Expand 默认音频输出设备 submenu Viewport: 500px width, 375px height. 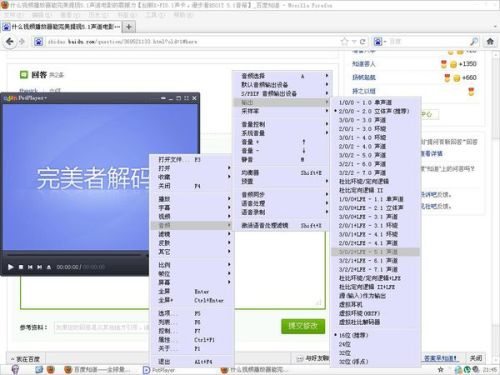click(x=282, y=85)
